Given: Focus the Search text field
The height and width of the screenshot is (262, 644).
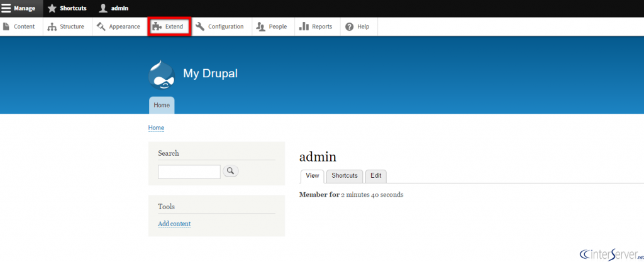Looking at the screenshot, I should click(x=189, y=172).
